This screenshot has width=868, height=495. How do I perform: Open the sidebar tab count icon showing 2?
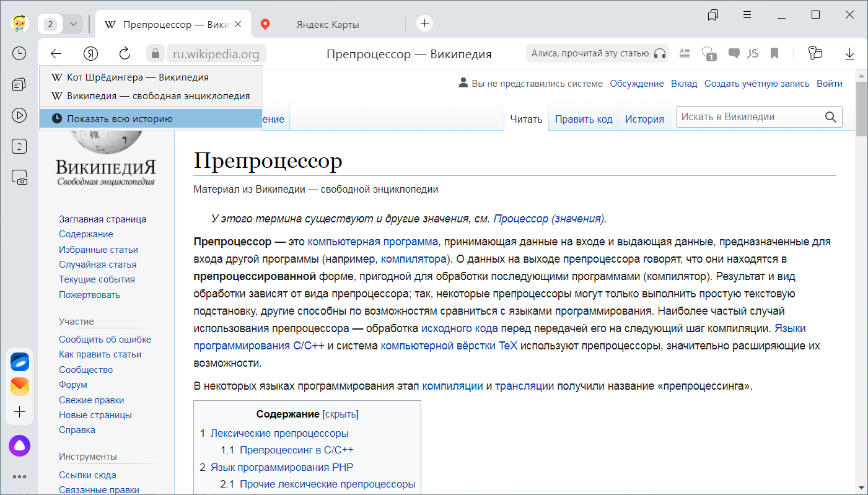pos(19,147)
